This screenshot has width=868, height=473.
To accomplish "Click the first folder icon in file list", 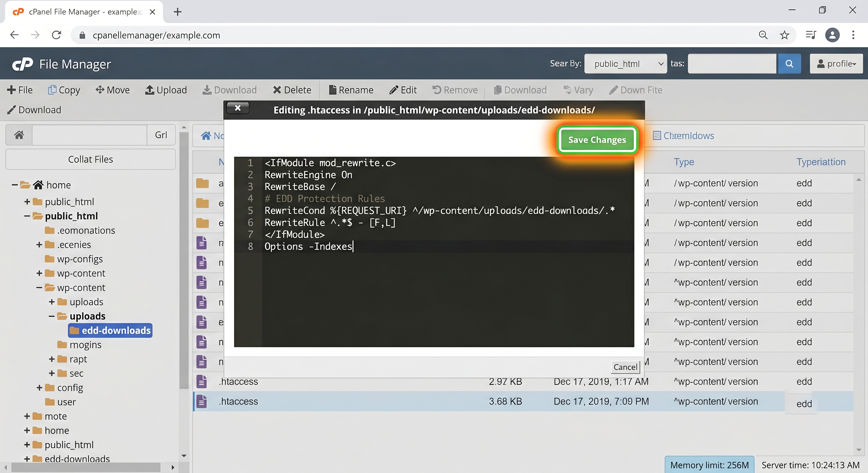I will click(x=202, y=184).
